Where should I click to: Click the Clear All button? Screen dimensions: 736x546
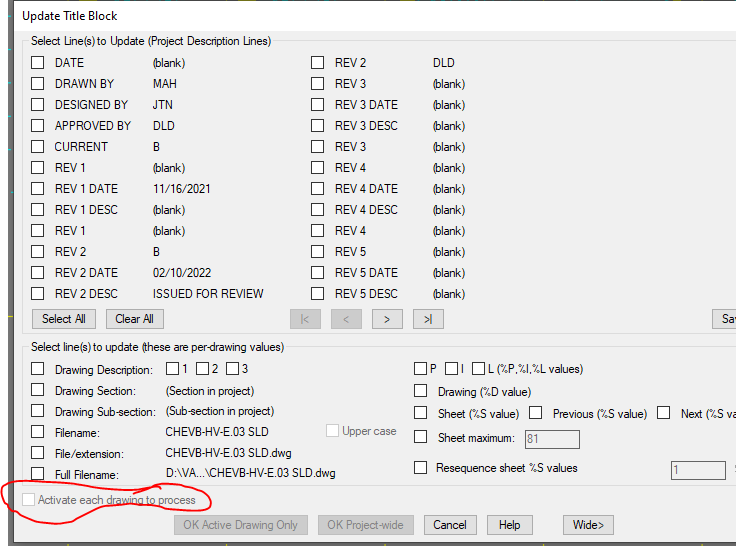[134, 319]
